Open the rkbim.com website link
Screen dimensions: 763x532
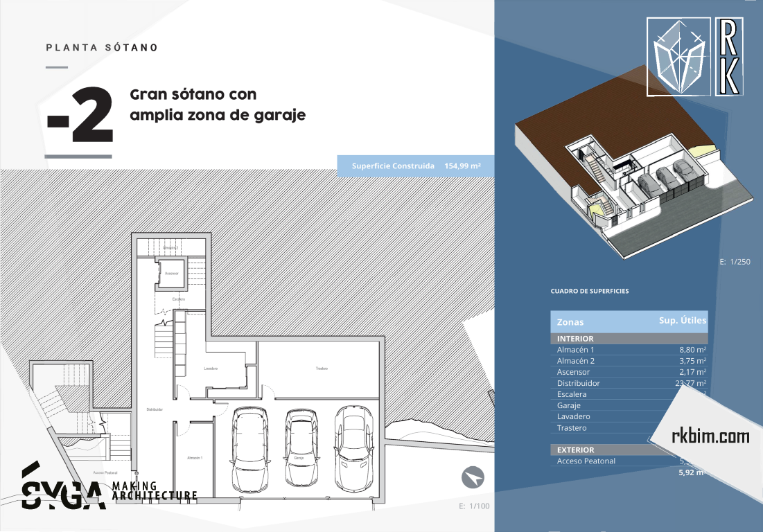pos(710,436)
